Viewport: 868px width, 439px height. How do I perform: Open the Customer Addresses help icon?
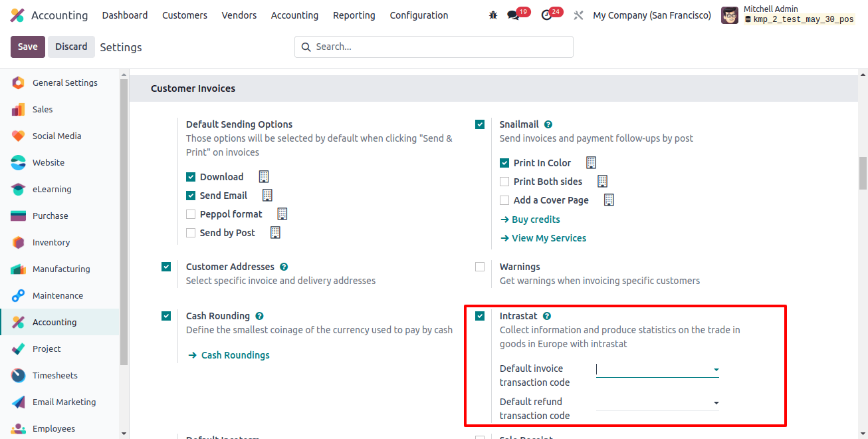(x=284, y=267)
